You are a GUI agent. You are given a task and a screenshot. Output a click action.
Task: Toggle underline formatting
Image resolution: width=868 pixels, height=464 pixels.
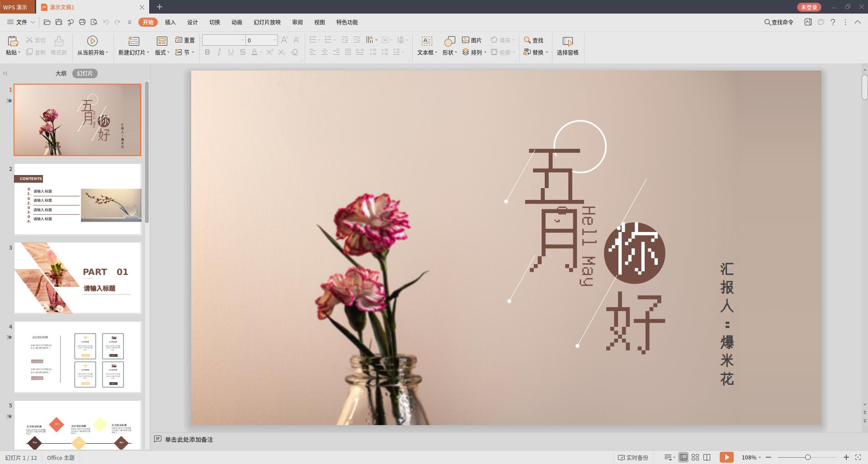[x=231, y=52]
